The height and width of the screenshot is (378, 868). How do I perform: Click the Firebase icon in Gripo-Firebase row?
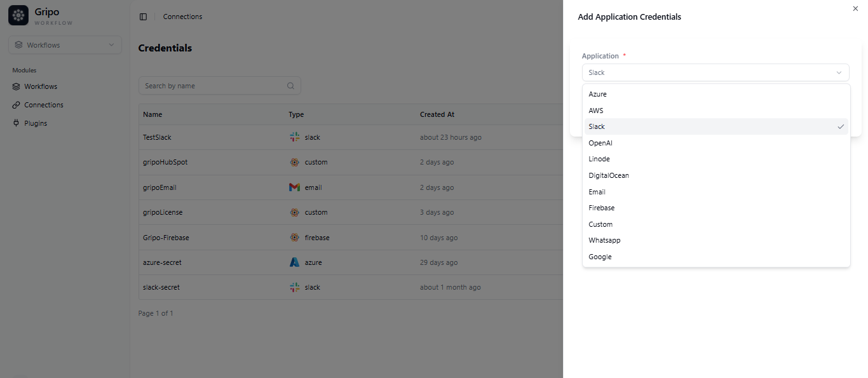pos(294,237)
